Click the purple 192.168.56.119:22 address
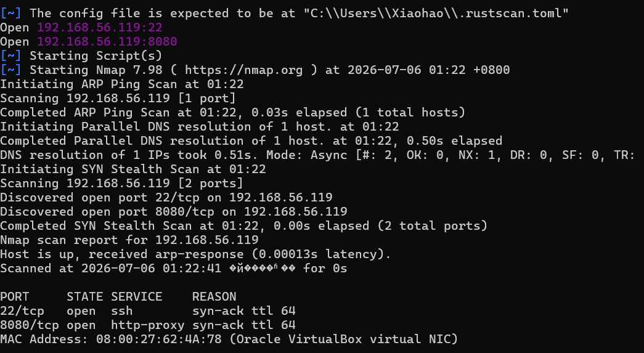The width and height of the screenshot is (644, 353). [100, 28]
